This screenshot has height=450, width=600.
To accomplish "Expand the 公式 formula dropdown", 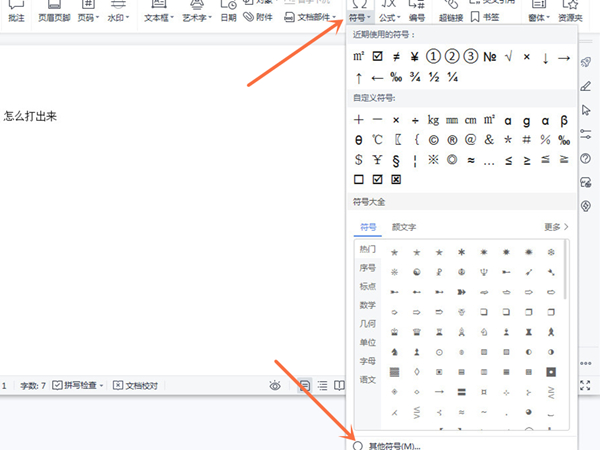I will pyautogui.click(x=390, y=17).
